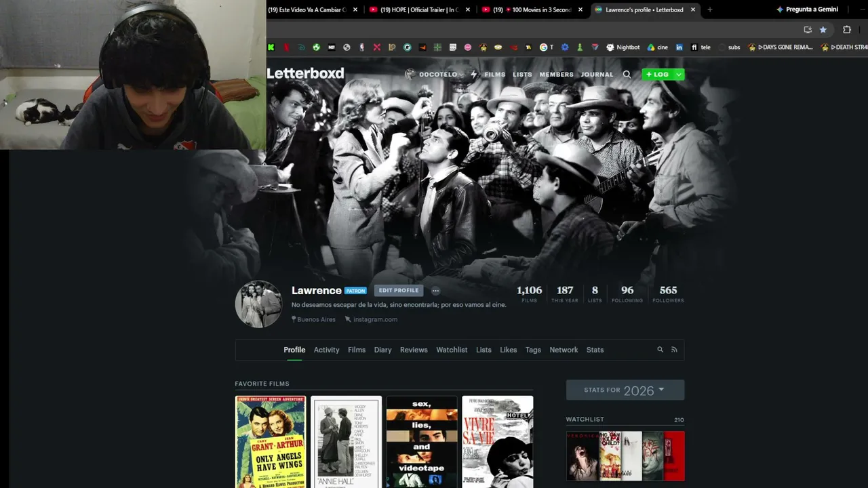
Task: Close the HOPE Official Trailer tab
Action: pos(467,9)
